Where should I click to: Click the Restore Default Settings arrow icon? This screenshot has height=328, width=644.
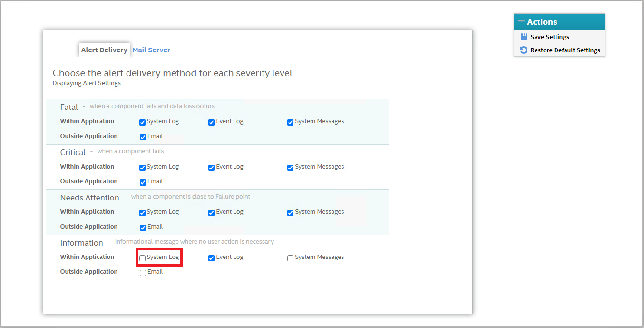(524, 50)
